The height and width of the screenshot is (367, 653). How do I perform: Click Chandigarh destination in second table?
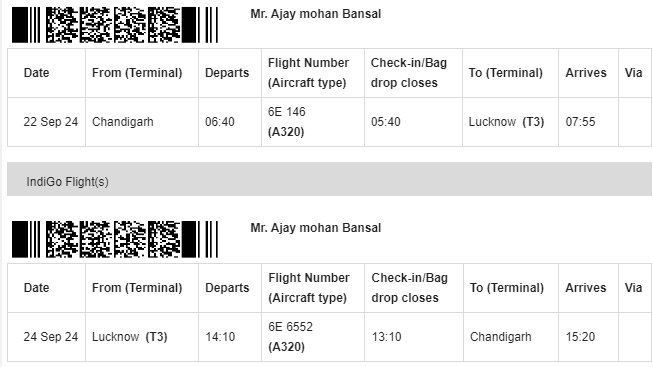[501, 337]
